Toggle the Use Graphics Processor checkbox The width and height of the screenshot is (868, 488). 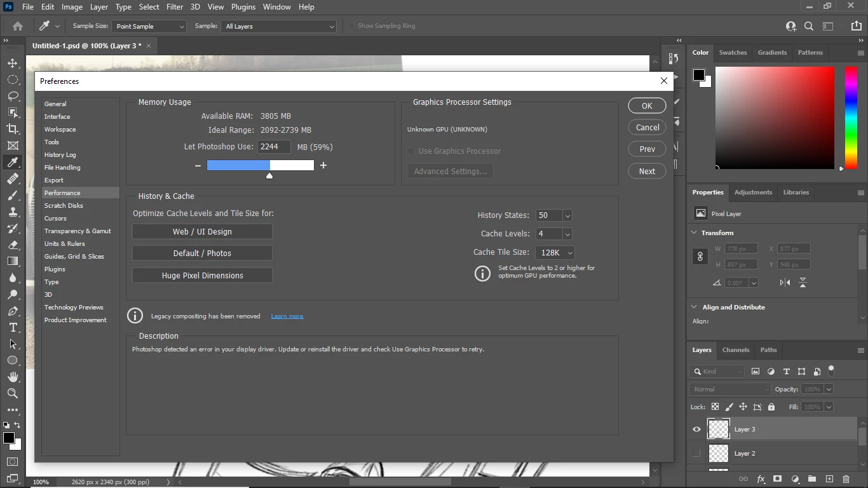click(x=410, y=151)
